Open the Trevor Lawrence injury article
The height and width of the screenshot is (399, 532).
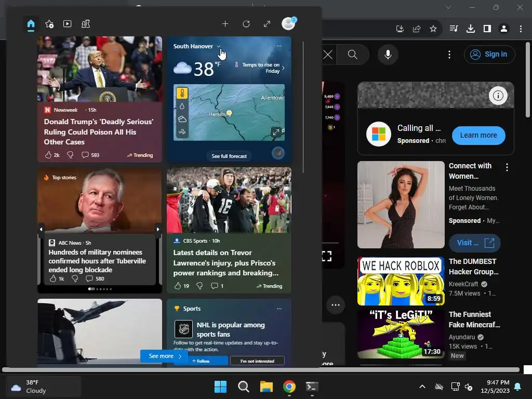pyautogui.click(x=226, y=262)
